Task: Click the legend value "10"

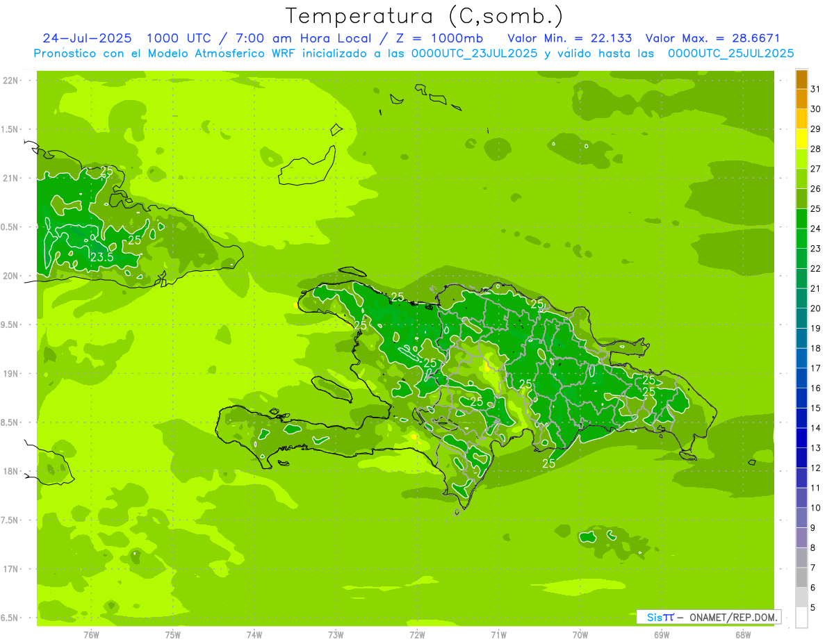Action: pyautogui.click(x=816, y=508)
